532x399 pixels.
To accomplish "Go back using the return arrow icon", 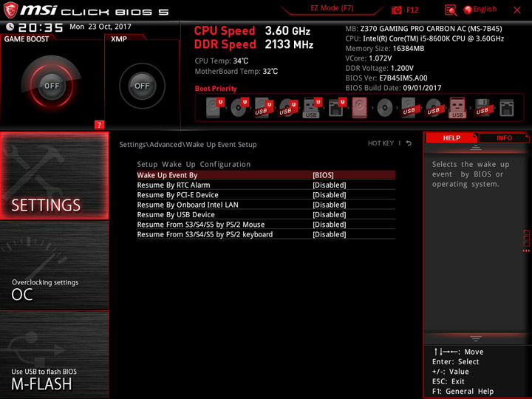I will tap(409, 143).
